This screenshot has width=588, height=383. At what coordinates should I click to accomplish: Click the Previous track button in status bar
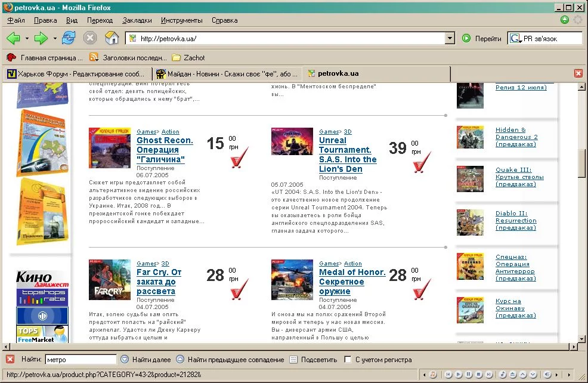click(x=448, y=375)
